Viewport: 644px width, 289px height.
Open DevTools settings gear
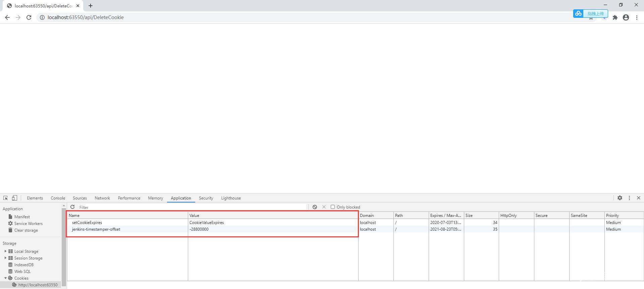coord(620,198)
